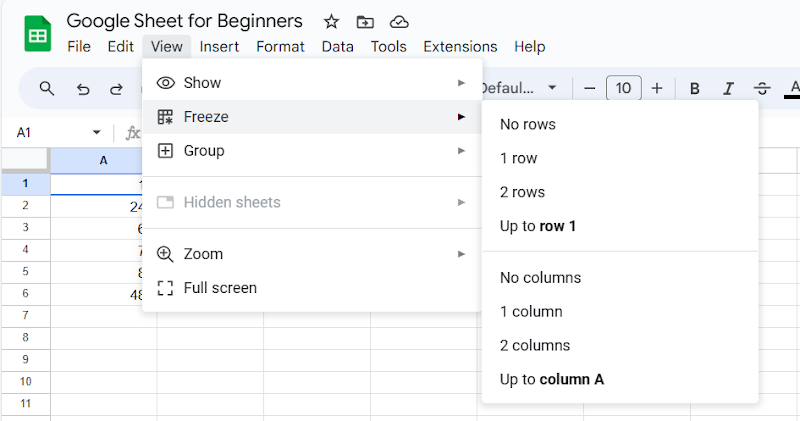This screenshot has height=421, width=800.
Task: Select the Freeze menu entry
Action: click(x=312, y=117)
